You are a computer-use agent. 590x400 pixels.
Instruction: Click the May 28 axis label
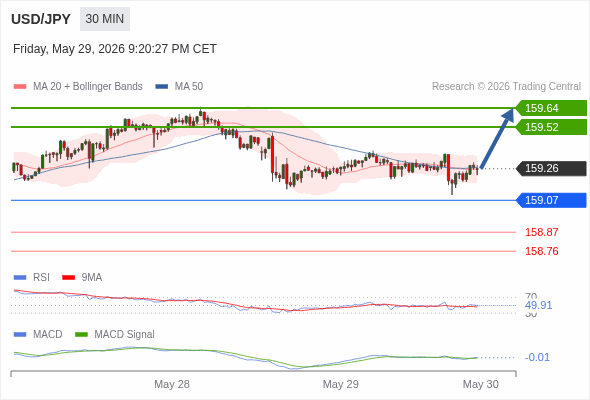172,384
